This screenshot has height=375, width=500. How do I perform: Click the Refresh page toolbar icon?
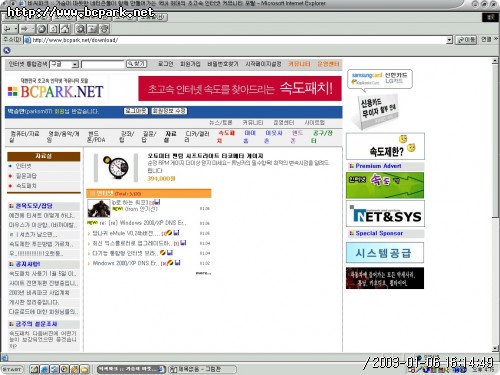coord(54,29)
